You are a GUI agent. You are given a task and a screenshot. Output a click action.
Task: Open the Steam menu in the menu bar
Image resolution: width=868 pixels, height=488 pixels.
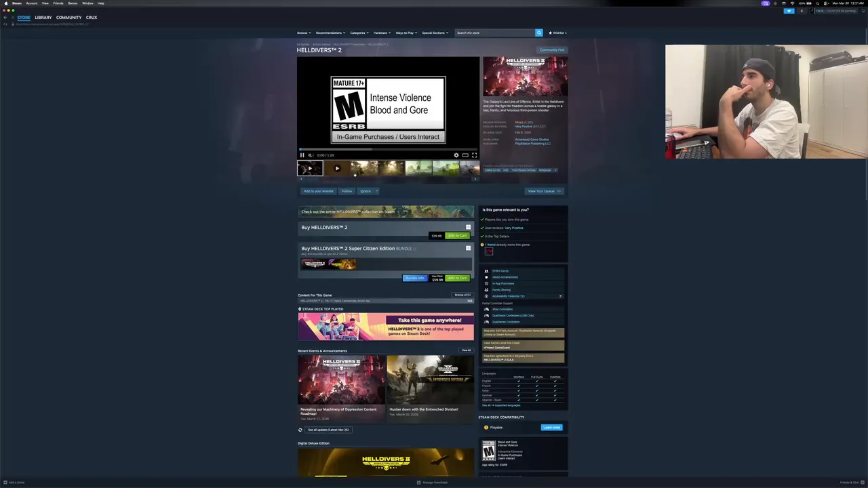[x=17, y=3]
